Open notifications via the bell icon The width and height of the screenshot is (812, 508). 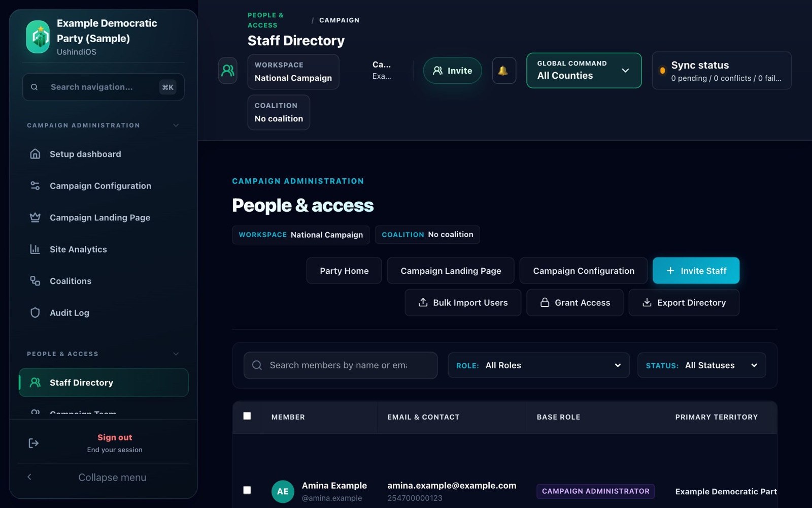tap(504, 71)
